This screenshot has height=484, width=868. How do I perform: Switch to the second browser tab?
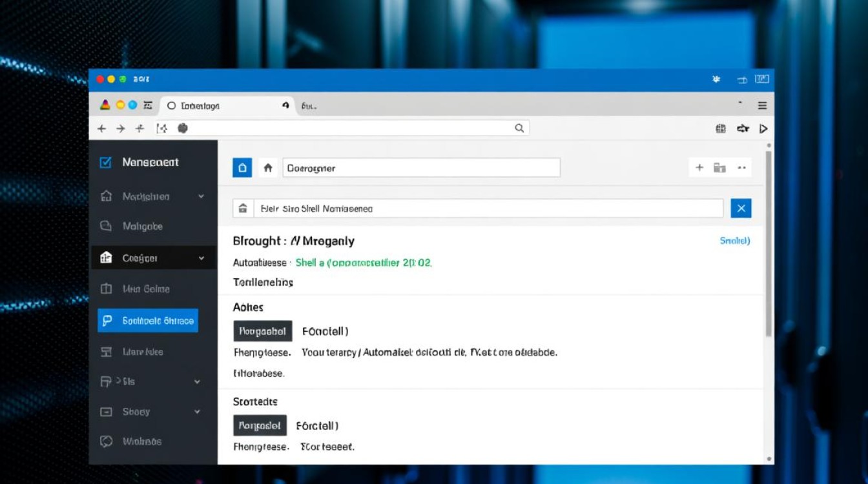[309, 106]
